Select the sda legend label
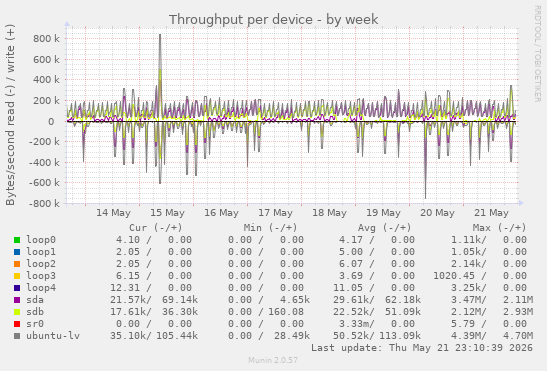The image size is (547, 371). (x=35, y=300)
